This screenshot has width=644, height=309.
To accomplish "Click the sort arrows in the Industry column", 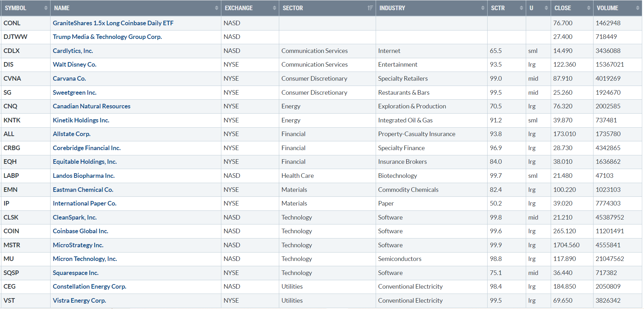I will coord(483,8).
